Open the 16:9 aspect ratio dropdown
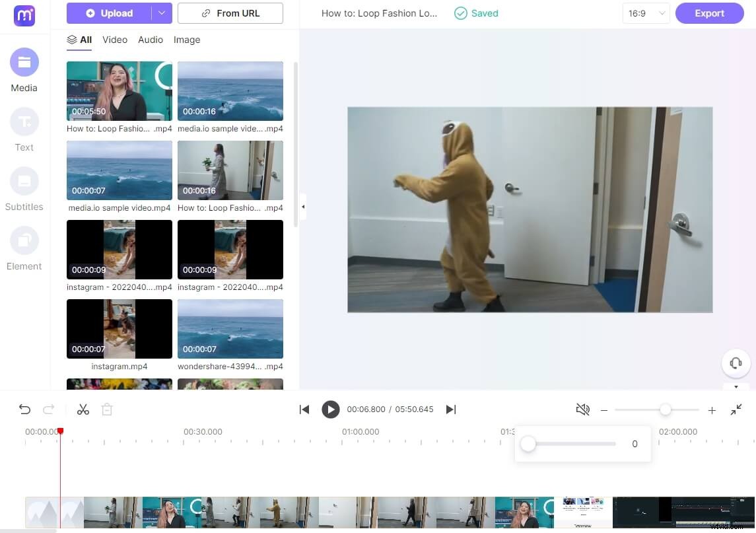This screenshot has height=533, width=756. (645, 13)
